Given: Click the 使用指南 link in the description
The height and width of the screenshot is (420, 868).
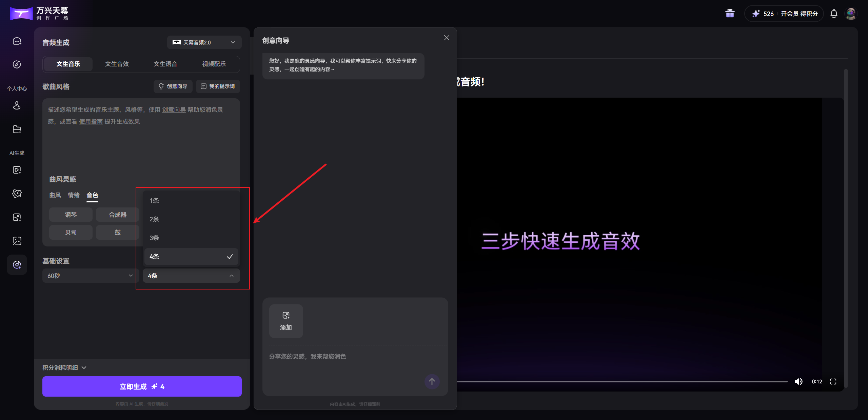Looking at the screenshot, I should (91, 121).
